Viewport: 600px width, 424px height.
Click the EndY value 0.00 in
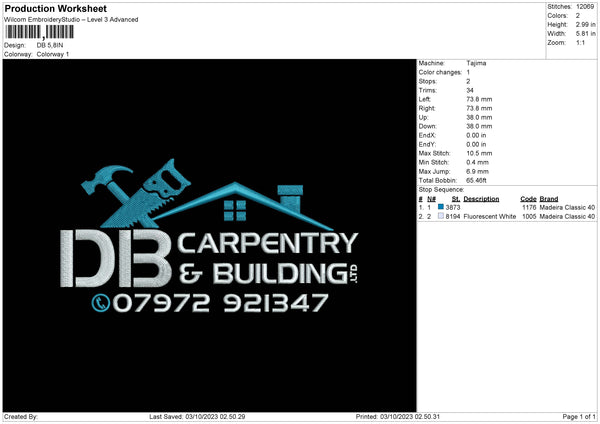[476, 144]
